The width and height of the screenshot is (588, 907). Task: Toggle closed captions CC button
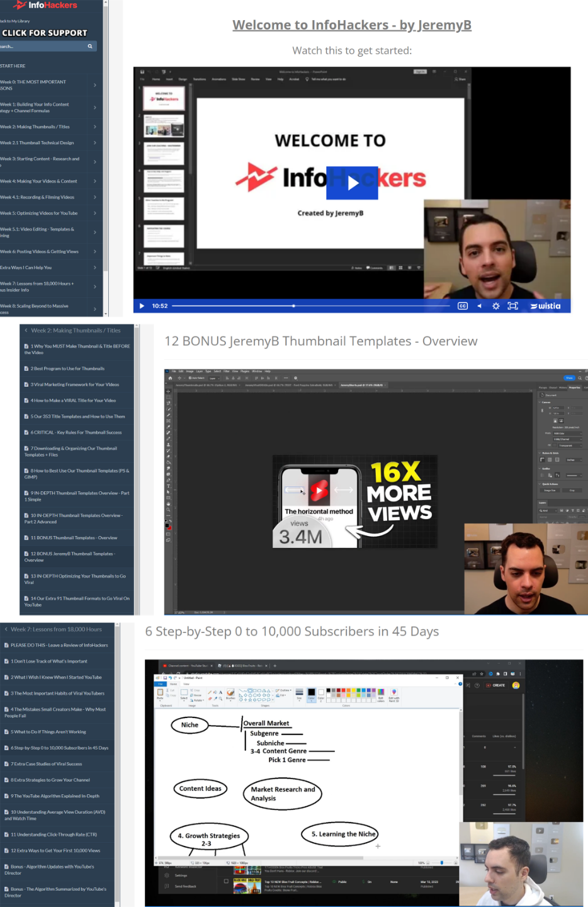tap(463, 306)
